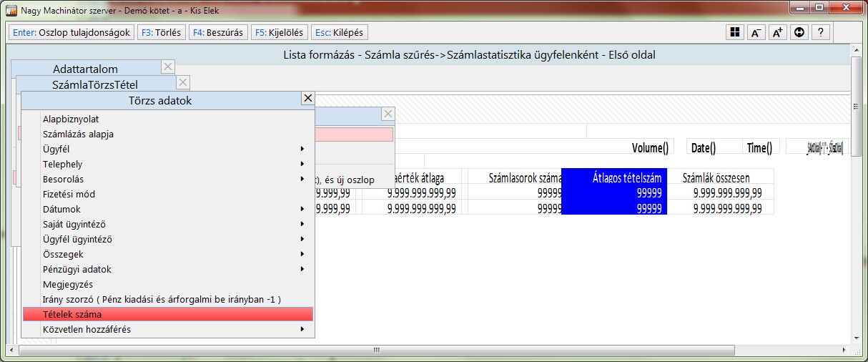Viewport: 868px width, 362px height.
Task: Select Fizetési mód menu entry
Action: [167, 194]
